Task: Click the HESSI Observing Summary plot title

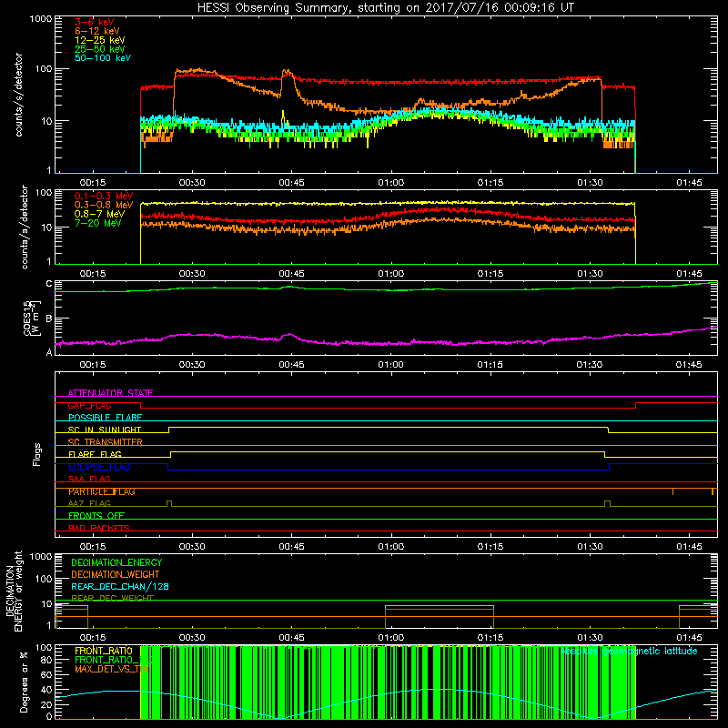Action: pyautogui.click(x=385, y=8)
